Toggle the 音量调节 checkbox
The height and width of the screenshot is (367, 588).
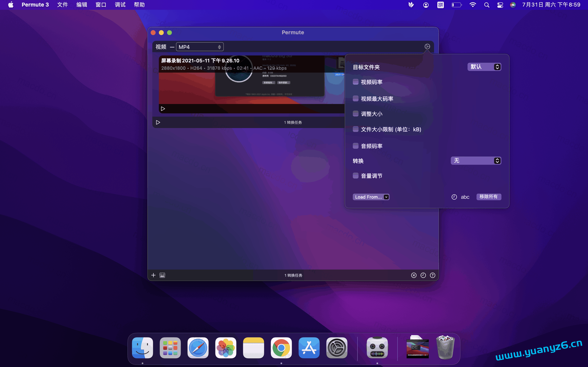(x=356, y=175)
